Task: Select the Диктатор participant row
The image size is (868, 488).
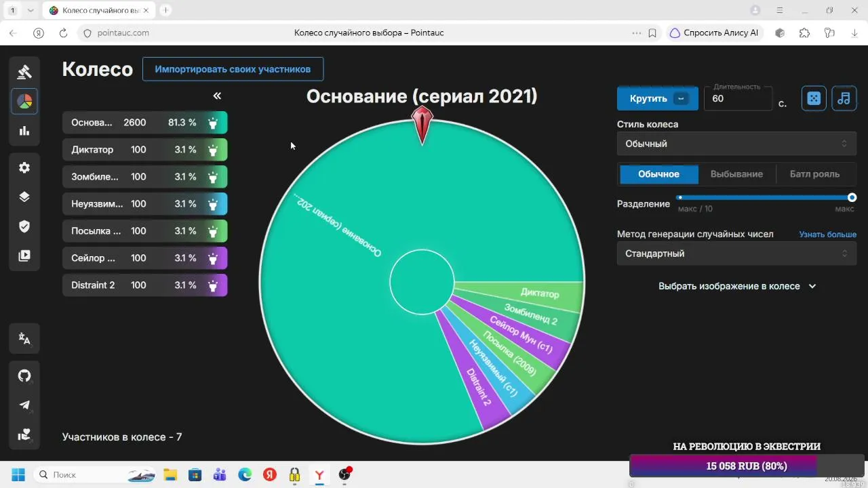Action: coord(144,150)
